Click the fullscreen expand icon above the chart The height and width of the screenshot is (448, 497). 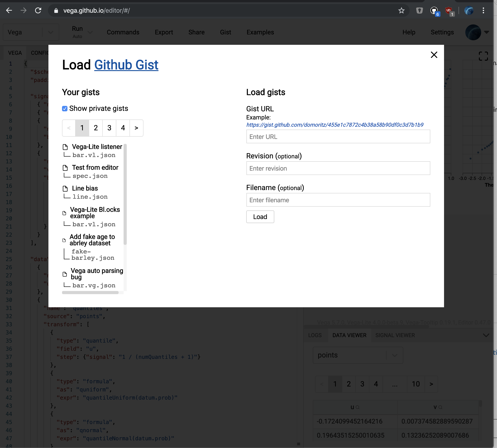(483, 56)
